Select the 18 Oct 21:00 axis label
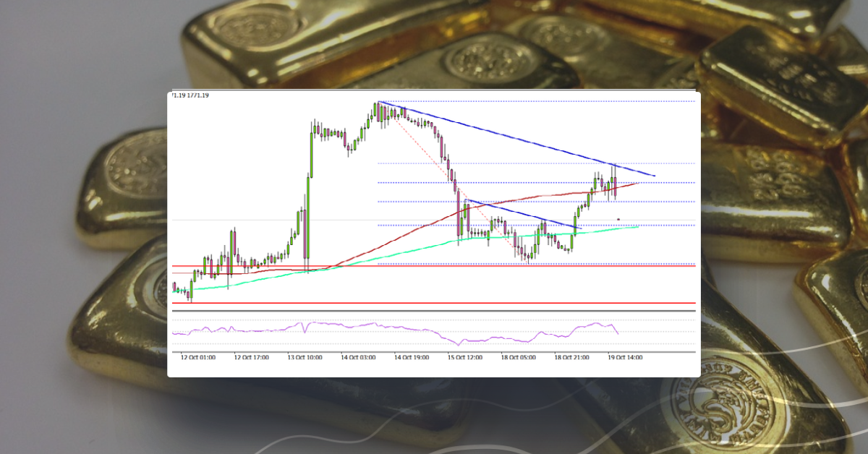The height and width of the screenshot is (454, 868). (x=571, y=357)
